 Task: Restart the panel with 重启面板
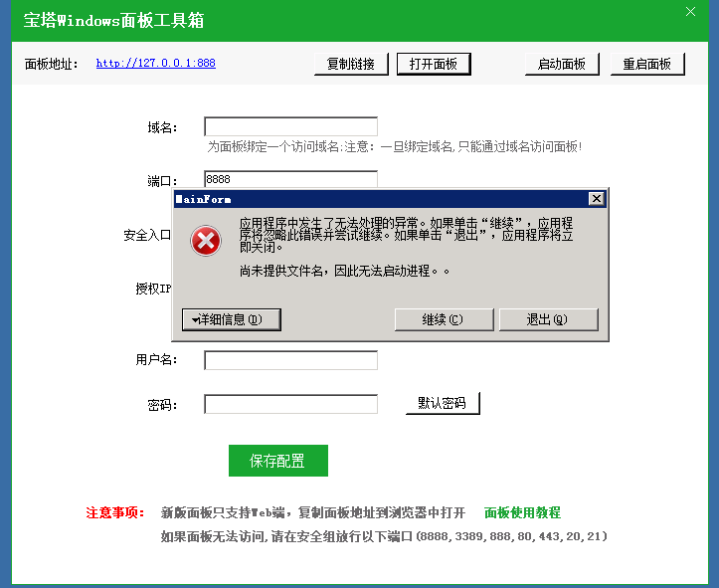click(x=647, y=64)
